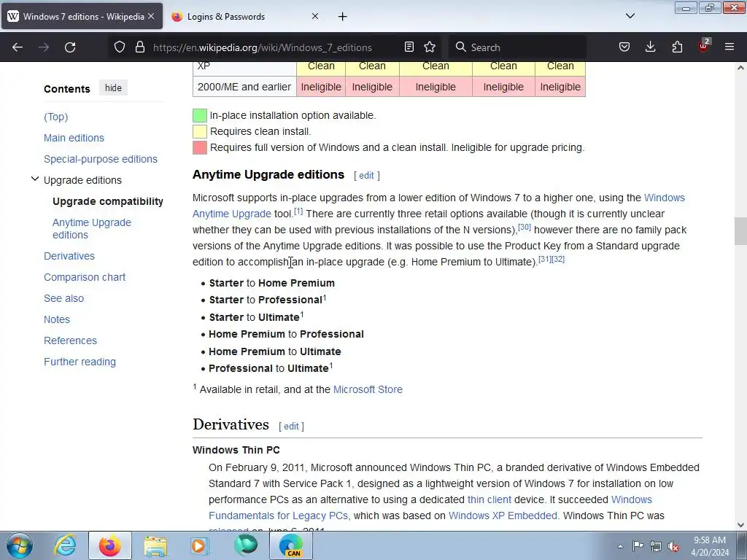Image resolution: width=747 pixels, height=560 pixels.
Task: Open uBlock Origin extension icon
Action: [x=704, y=46]
